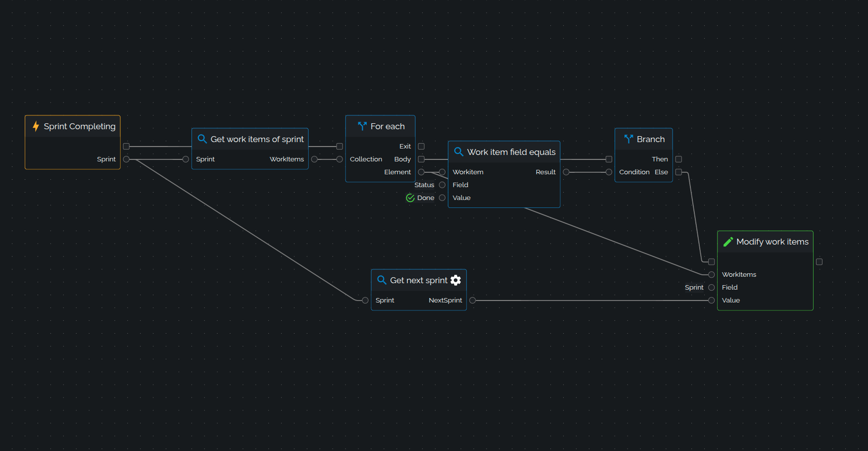Open the gear settings on Get next sprint

coord(456,280)
